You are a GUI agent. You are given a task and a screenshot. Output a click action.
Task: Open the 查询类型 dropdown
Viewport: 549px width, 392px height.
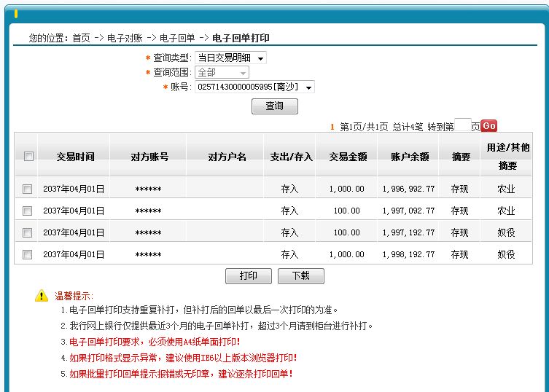pos(230,58)
